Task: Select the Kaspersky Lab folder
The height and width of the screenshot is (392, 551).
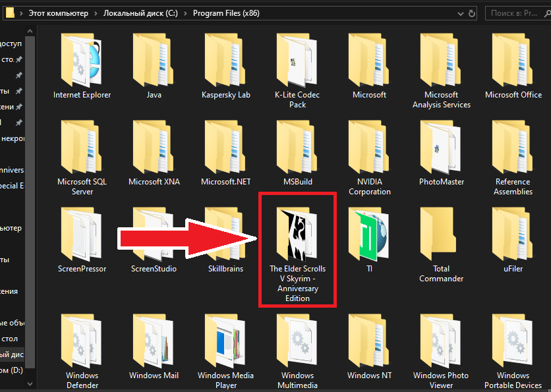Action: 225,67
